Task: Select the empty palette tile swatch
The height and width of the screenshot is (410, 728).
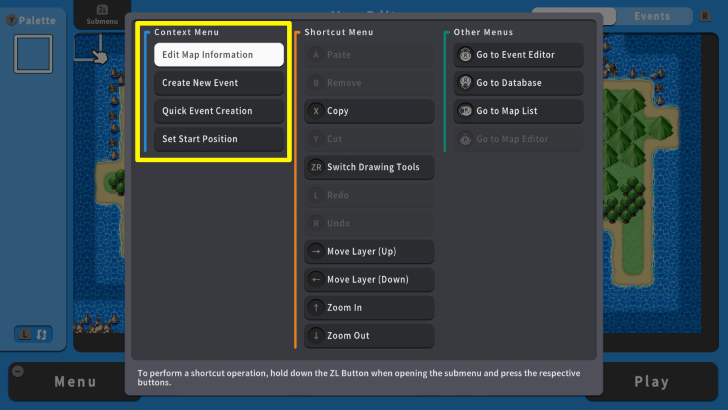Action: point(33,54)
